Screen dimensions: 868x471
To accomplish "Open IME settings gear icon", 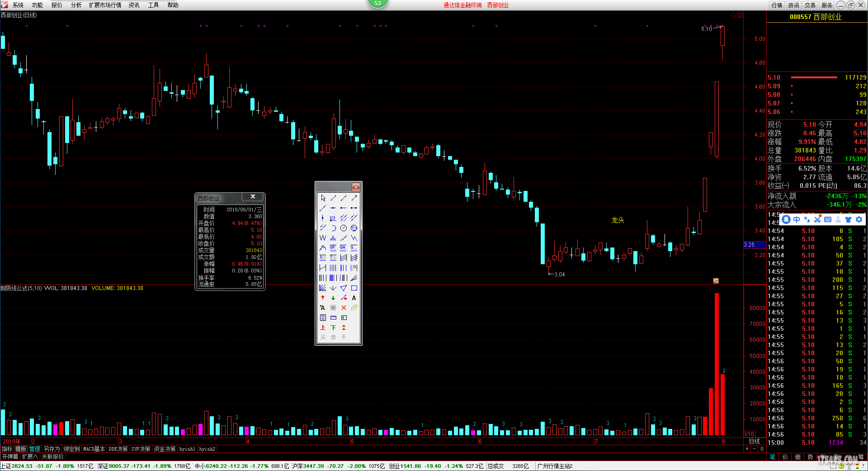I will click(x=859, y=219).
